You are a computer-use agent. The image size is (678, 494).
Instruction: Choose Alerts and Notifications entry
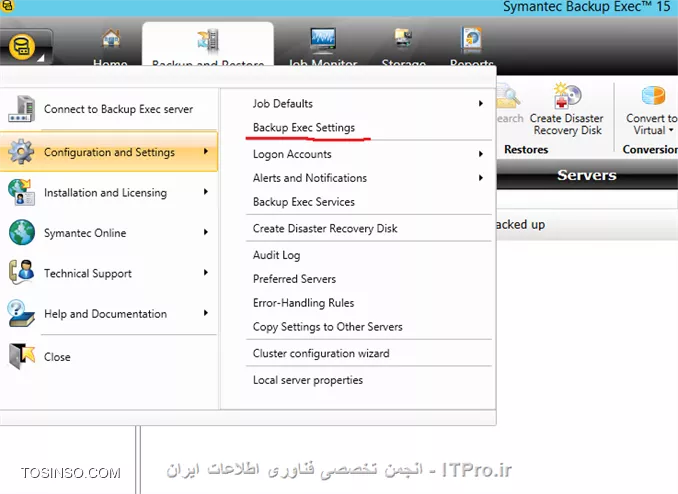click(x=310, y=178)
